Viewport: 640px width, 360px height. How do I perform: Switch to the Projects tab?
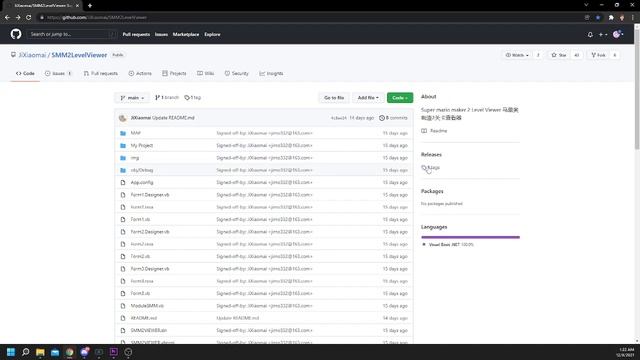174,73
